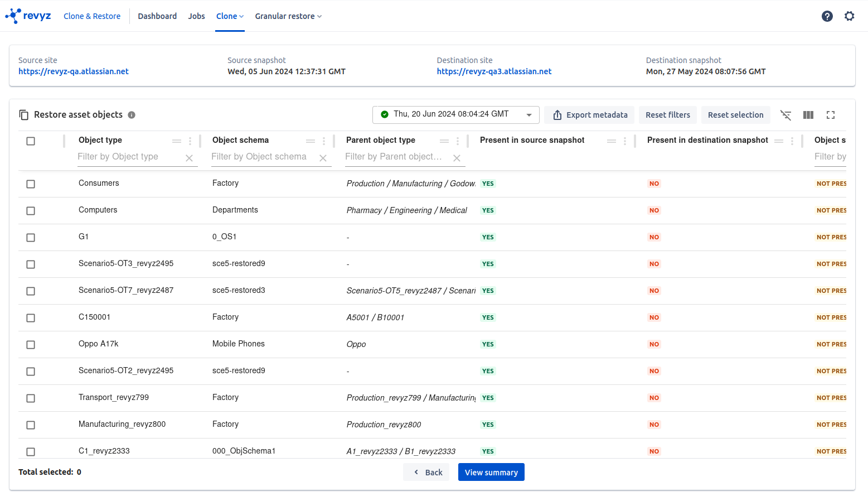
Task: Click the Departments schema cell
Action: (x=235, y=210)
